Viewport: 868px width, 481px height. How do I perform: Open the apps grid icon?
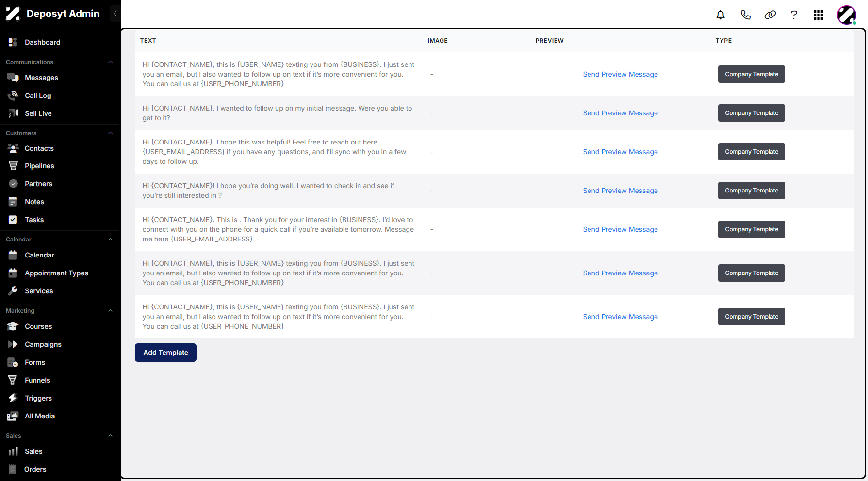(x=819, y=15)
